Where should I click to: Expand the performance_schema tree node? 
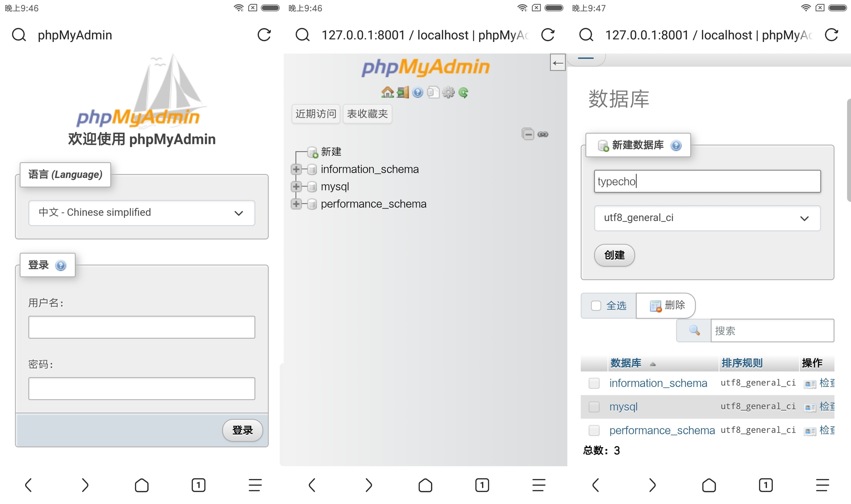click(x=296, y=204)
